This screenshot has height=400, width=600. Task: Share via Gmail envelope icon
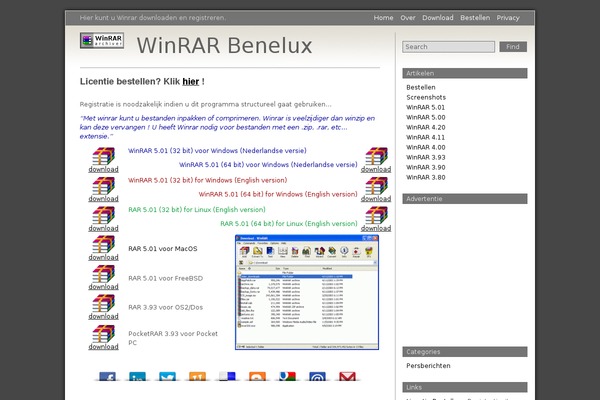point(347,376)
